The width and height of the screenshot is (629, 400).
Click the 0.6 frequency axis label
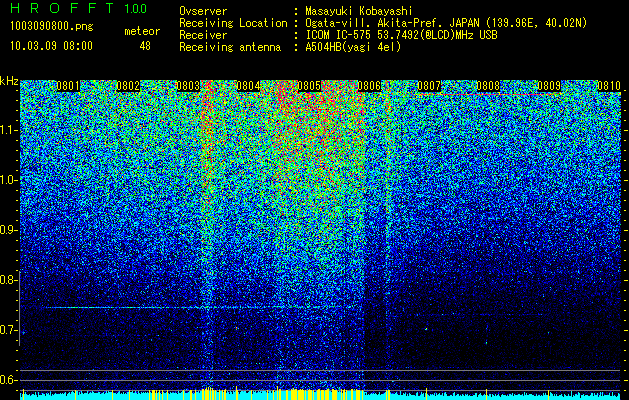click(x=7, y=380)
